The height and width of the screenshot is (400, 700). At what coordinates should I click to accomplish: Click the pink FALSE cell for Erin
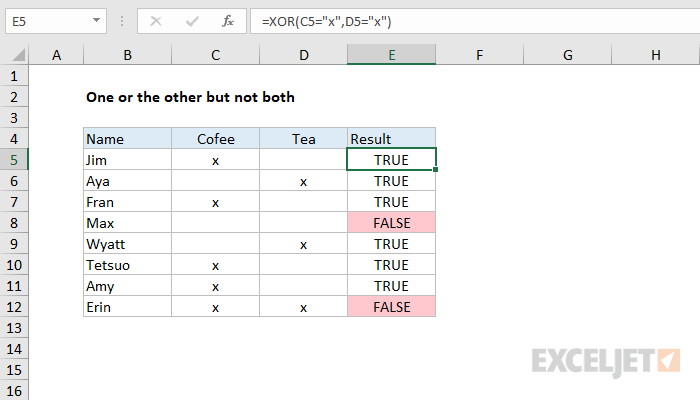(x=392, y=307)
